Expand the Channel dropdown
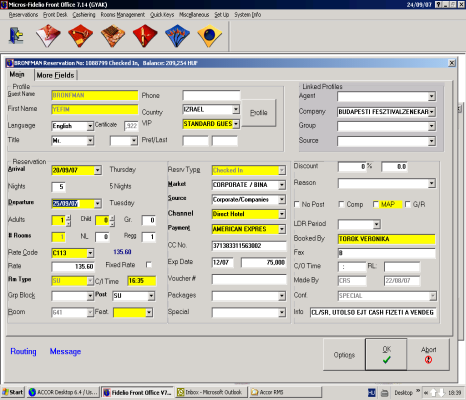This screenshot has width=466, height=400. 282,214
